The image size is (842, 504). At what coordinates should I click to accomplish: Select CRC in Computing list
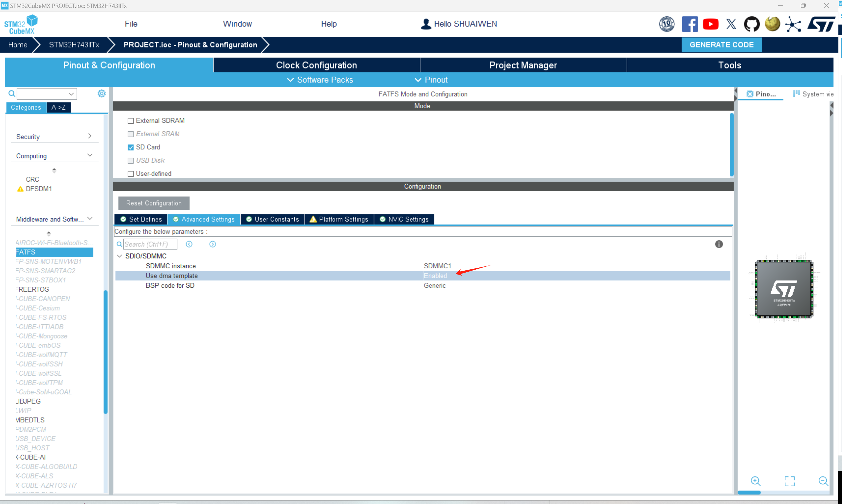(33, 179)
